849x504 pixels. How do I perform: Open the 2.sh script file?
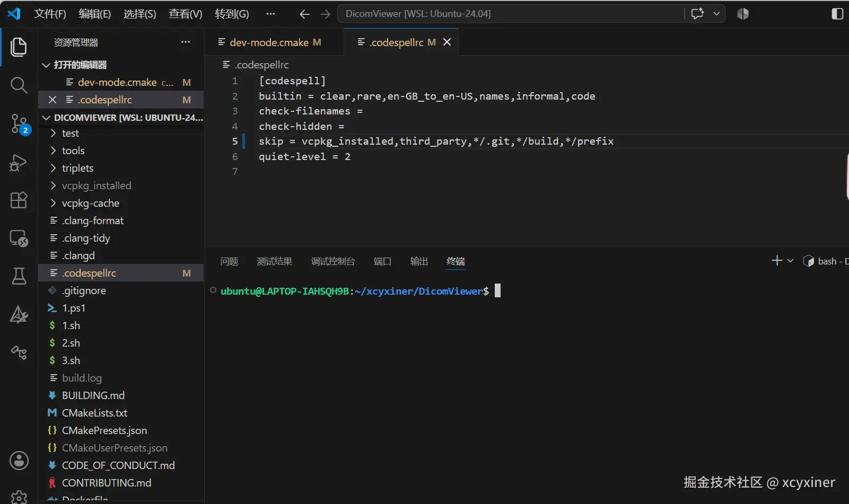[x=121, y=343]
